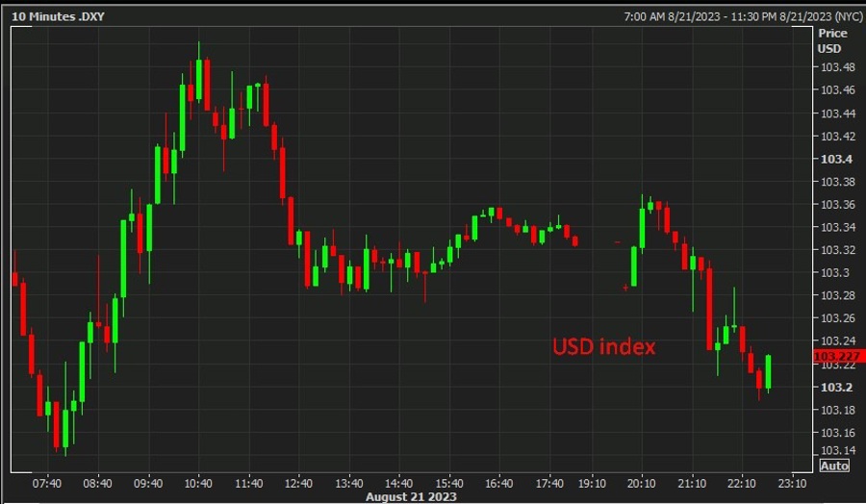Image resolution: width=866 pixels, height=504 pixels.
Task: Click the 16:40 time axis label
Action: (498, 484)
